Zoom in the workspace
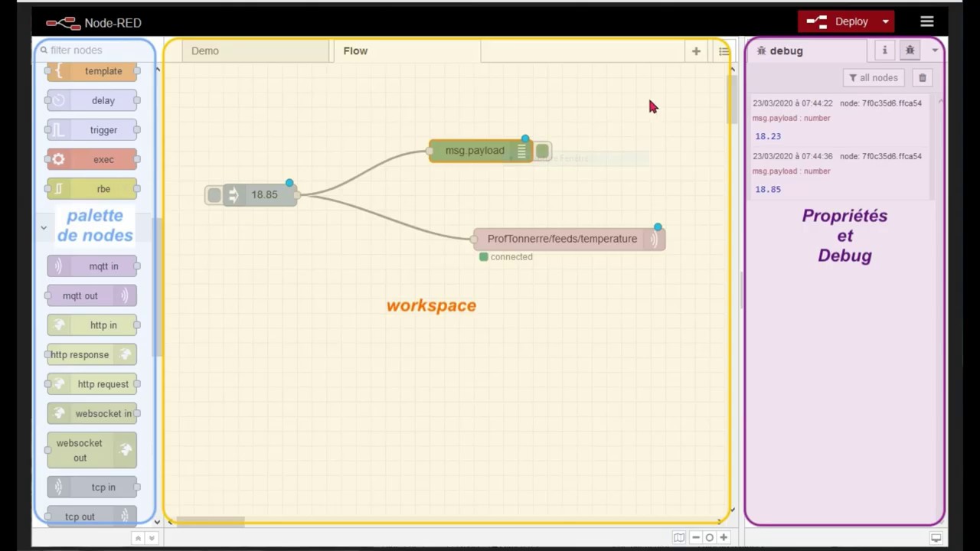 point(723,537)
